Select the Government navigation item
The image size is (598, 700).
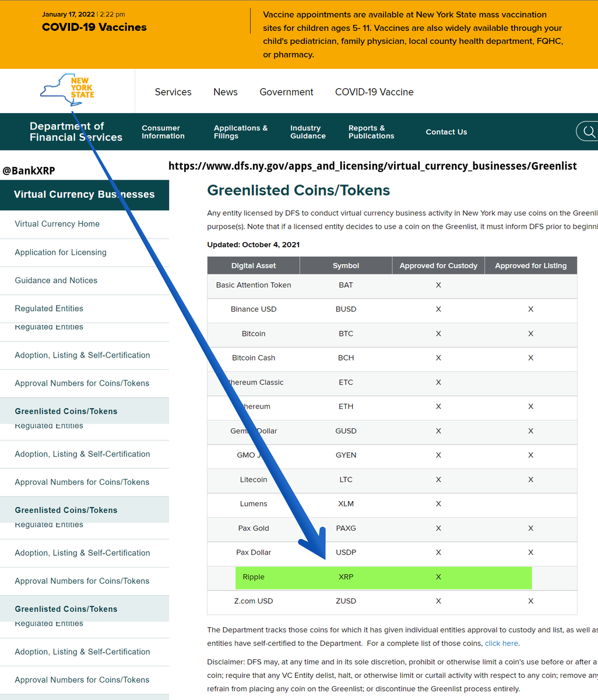286,92
